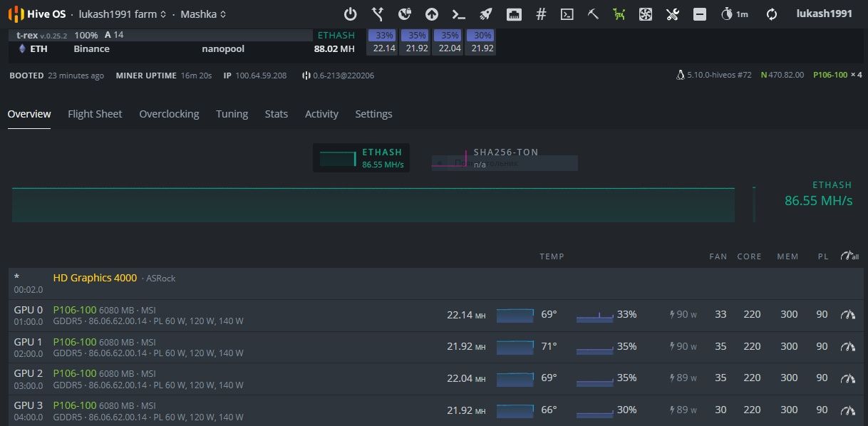Open the boxed terminal console icon

click(567, 14)
